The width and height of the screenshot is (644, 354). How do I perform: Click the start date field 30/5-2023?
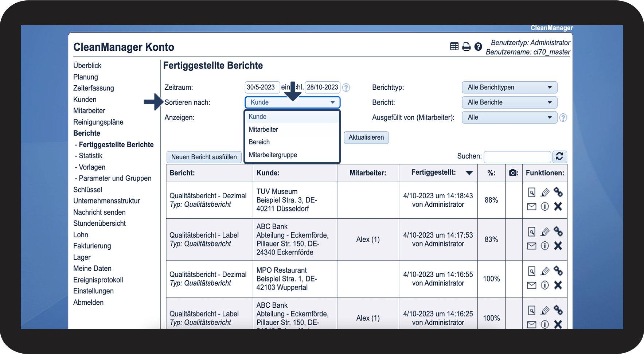(262, 87)
